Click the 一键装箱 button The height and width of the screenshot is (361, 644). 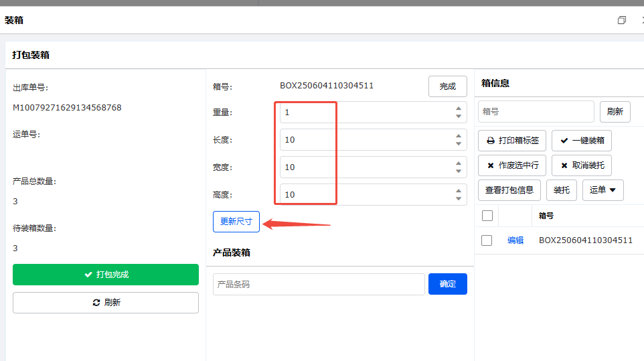pyautogui.click(x=582, y=141)
